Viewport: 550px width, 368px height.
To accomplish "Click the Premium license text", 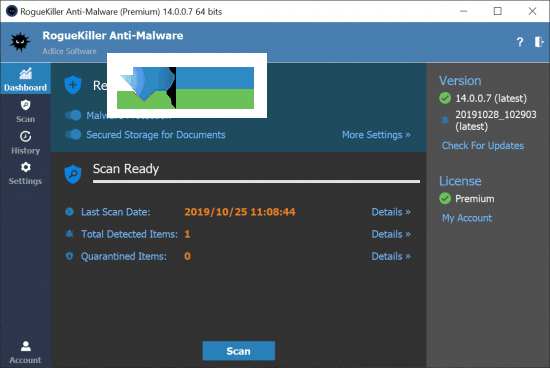I will (475, 199).
